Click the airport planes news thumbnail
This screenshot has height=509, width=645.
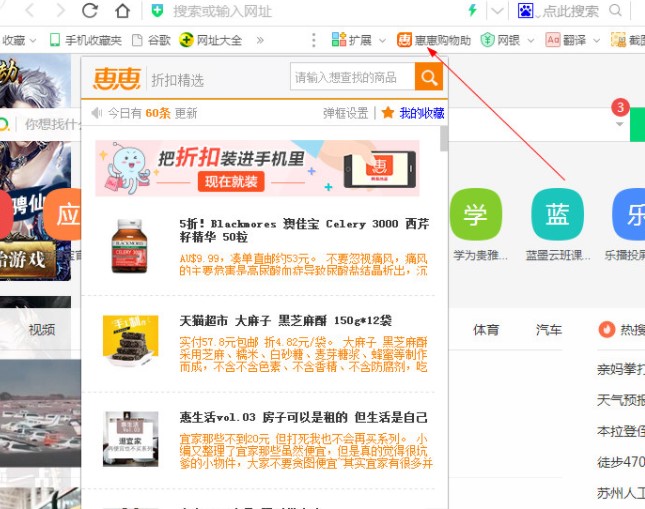coord(40,413)
